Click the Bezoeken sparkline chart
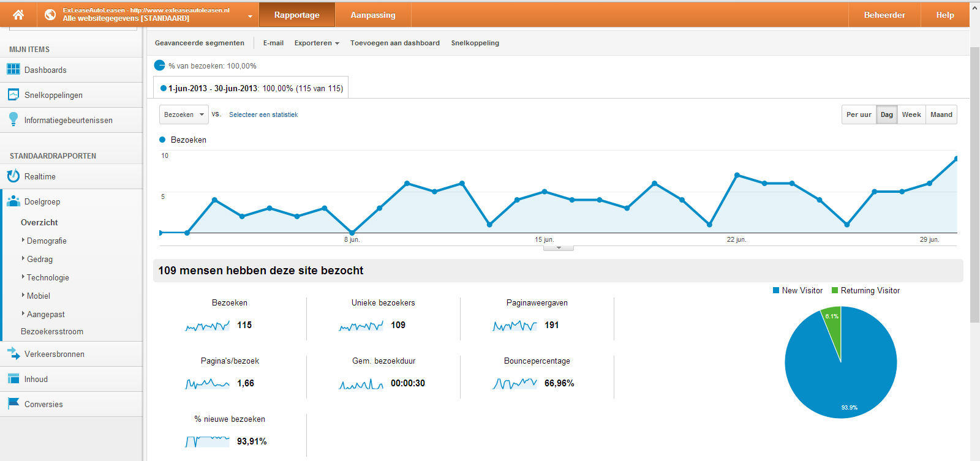Screen dimensions: 980x461 pyautogui.click(x=208, y=326)
